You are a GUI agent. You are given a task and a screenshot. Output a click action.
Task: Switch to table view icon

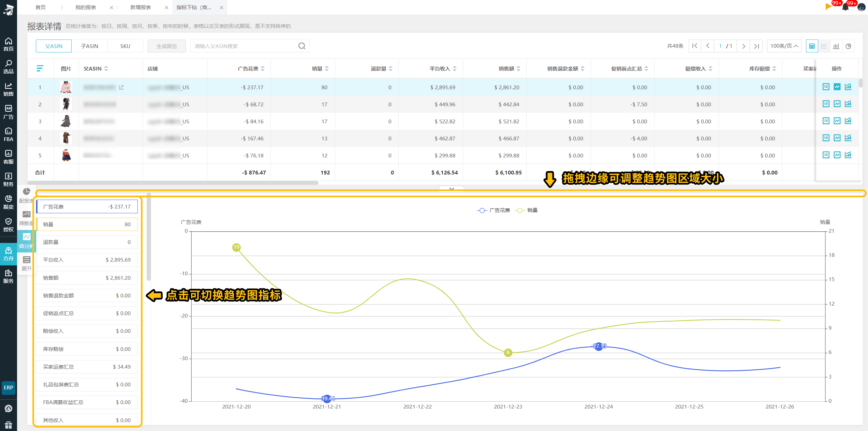pyautogui.click(x=812, y=46)
